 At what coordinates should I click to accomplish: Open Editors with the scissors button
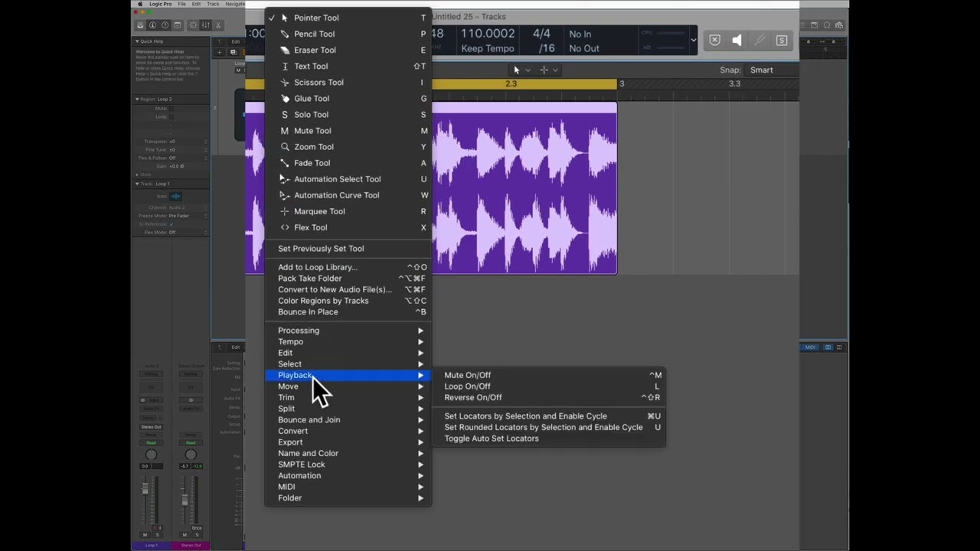(x=217, y=25)
